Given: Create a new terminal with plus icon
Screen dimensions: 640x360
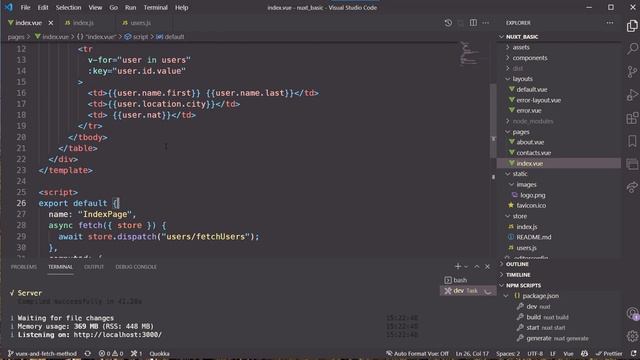Looking at the screenshot, I should (x=458, y=267).
